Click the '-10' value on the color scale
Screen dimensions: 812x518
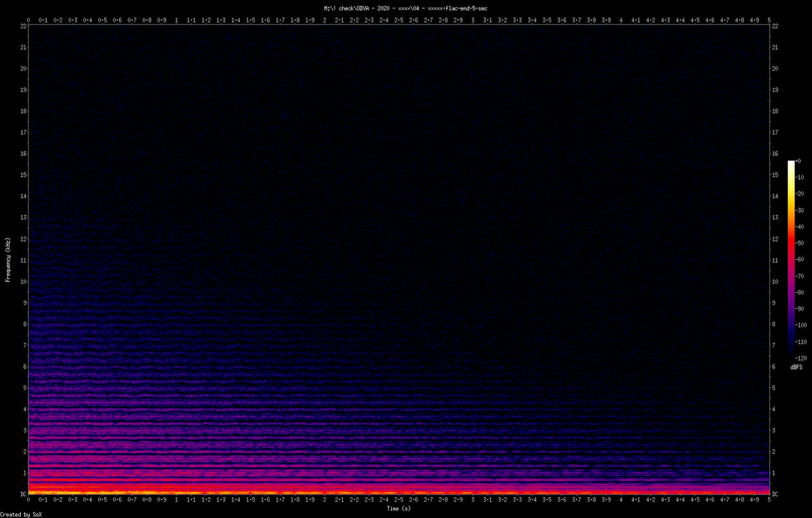pyautogui.click(x=799, y=177)
